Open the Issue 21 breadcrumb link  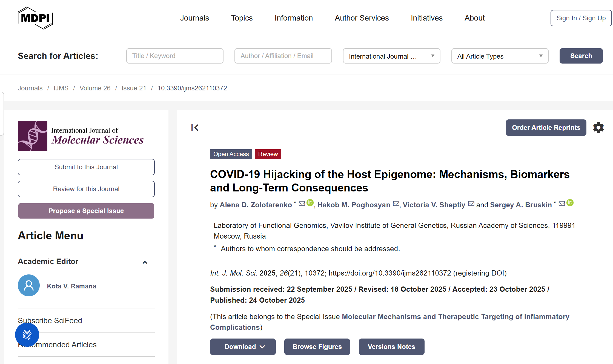coord(134,88)
